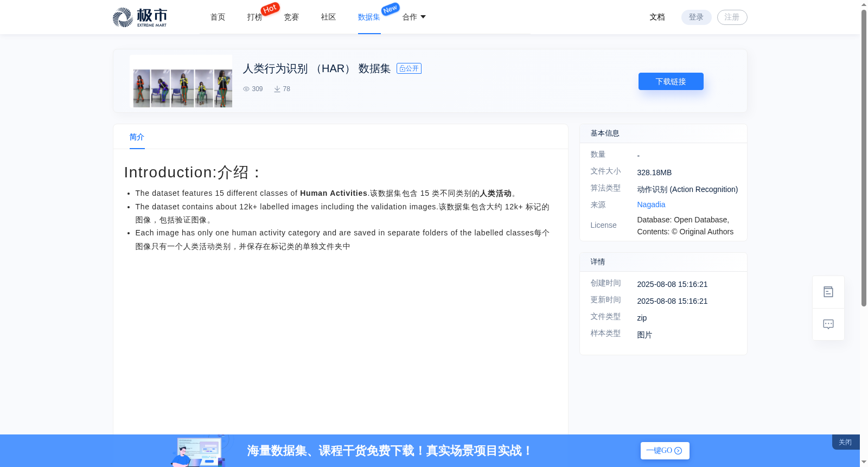
Task: Expand the 合作 dropdown menu
Action: pyautogui.click(x=414, y=17)
